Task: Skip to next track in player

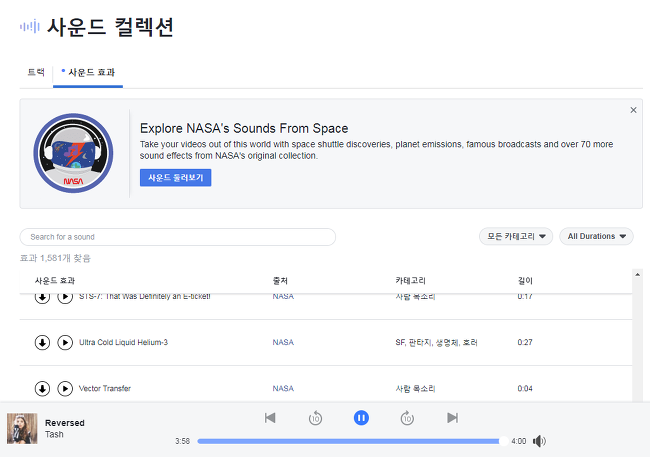Action: tap(453, 418)
